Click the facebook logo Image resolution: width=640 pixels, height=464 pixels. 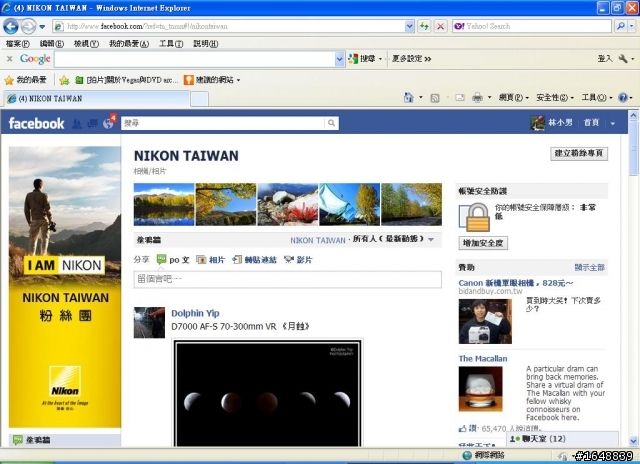coord(36,123)
